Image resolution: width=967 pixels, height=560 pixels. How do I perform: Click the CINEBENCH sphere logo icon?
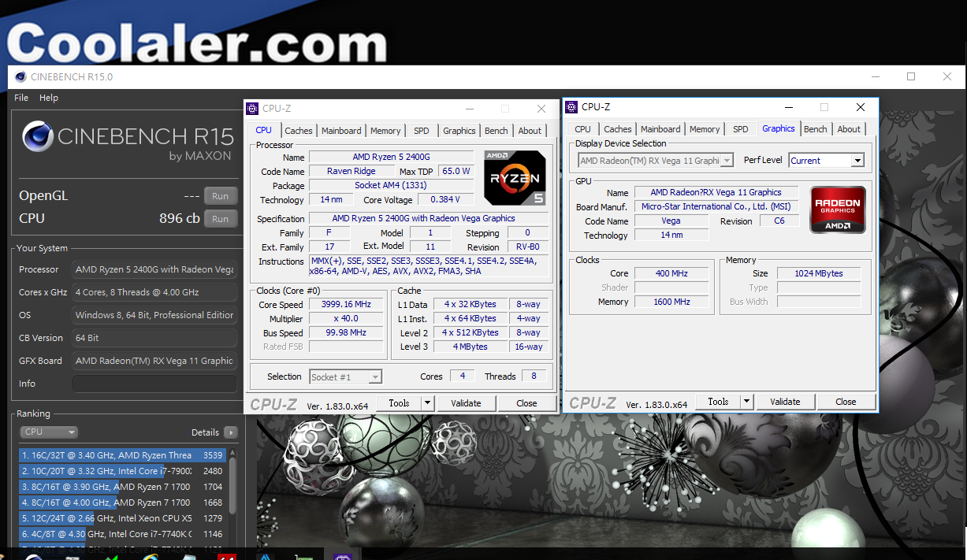tap(37, 136)
